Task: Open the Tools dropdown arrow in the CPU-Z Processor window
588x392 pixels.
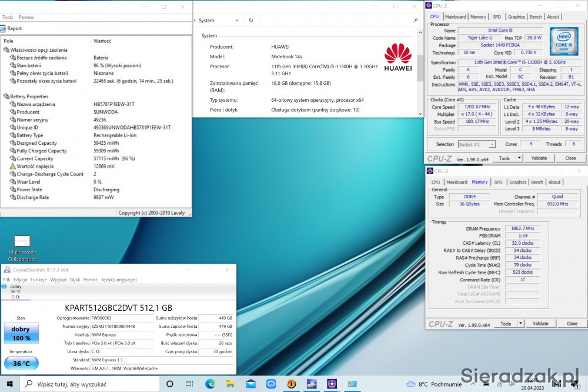Action: pyautogui.click(x=519, y=158)
